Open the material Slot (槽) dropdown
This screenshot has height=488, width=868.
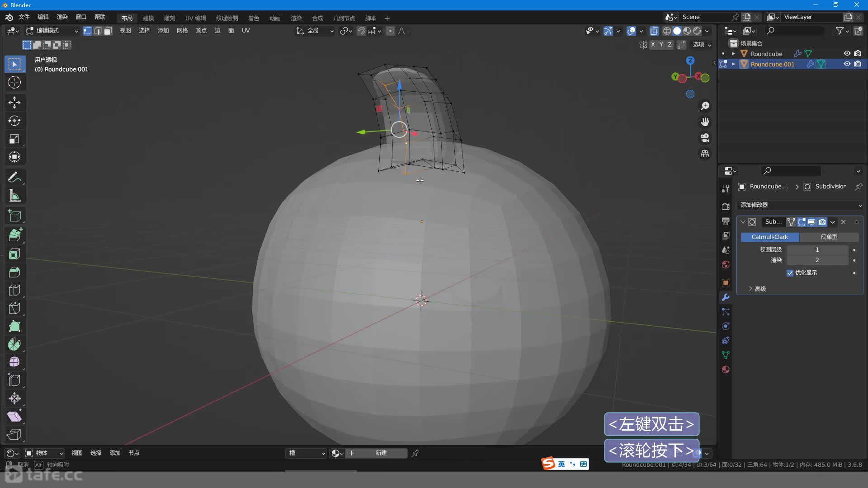pos(306,453)
